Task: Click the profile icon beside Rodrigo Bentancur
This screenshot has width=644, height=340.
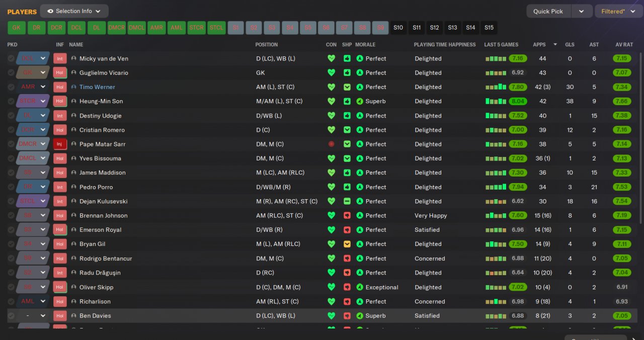Action: [73, 259]
